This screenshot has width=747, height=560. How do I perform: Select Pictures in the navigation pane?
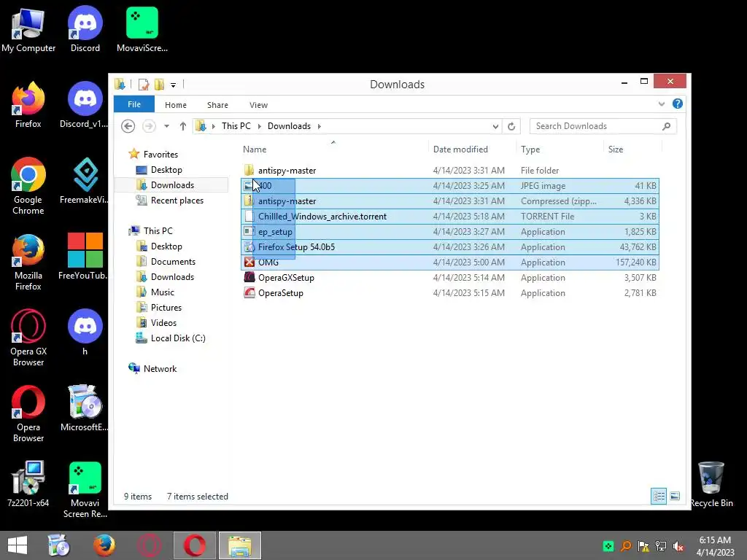166,308
